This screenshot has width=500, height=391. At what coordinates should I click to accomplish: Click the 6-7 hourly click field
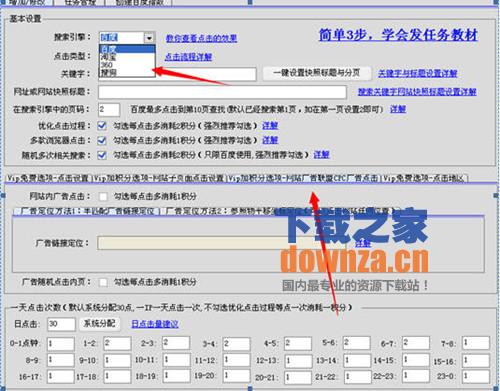click(416, 343)
